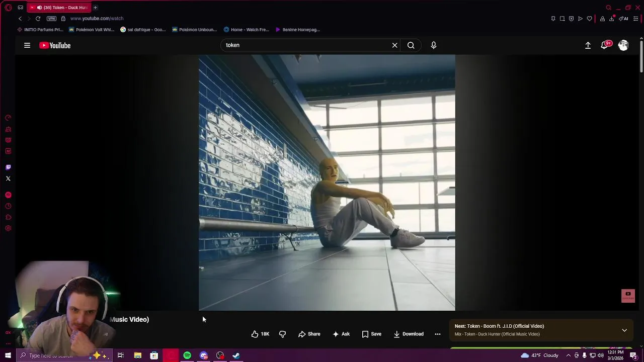Viewport: 644px width, 362px height.
Task: Click the video channel watermark icon
Action: [x=628, y=296]
